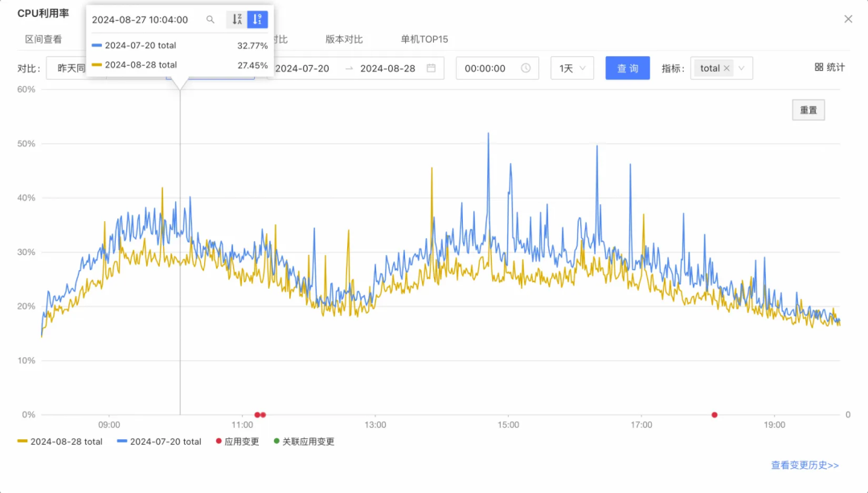
Task: Sort tooltip series alphabetically with A-Z icon
Action: point(237,19)
